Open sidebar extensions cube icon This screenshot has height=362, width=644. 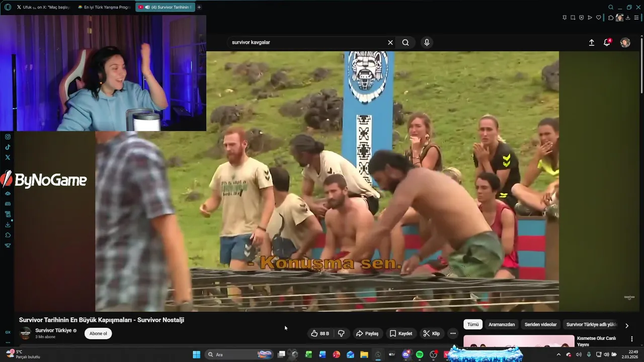point(8,235)
